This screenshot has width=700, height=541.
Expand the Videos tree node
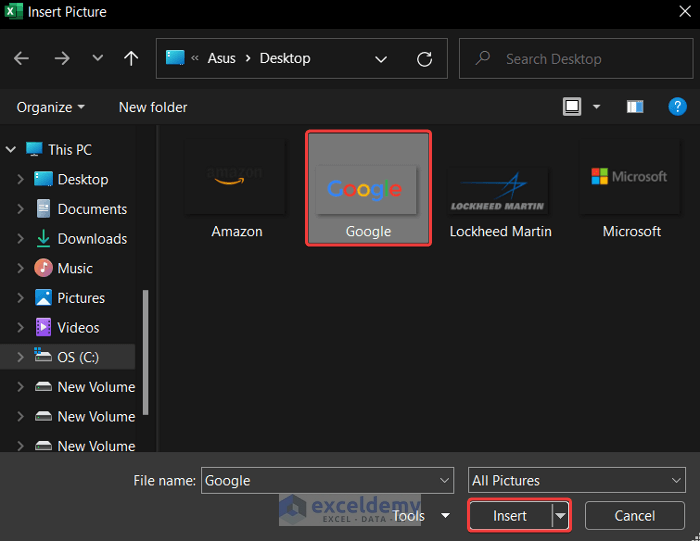pos(20,328)
